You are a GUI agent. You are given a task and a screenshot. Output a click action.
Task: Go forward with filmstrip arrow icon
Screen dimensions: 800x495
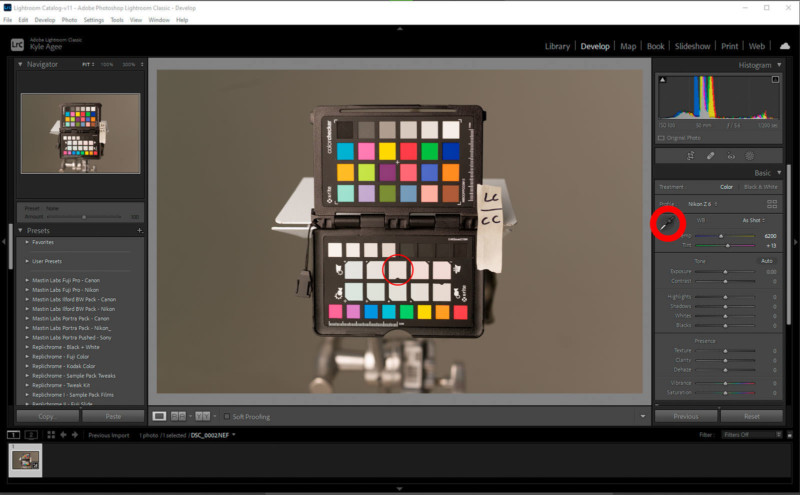[x=76, y=435]
